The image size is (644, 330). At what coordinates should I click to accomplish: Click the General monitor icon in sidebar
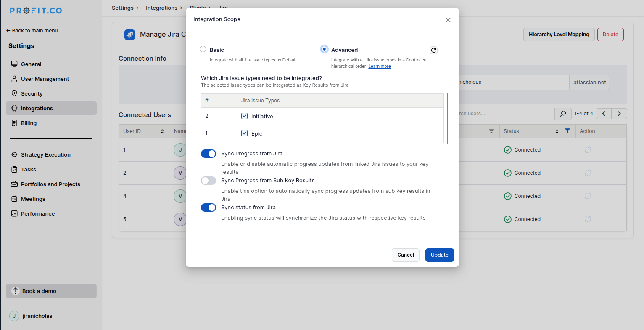(14, 64)
